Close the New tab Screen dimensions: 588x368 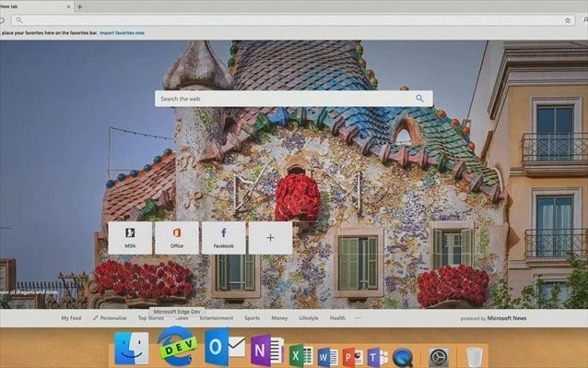[68, 6]
